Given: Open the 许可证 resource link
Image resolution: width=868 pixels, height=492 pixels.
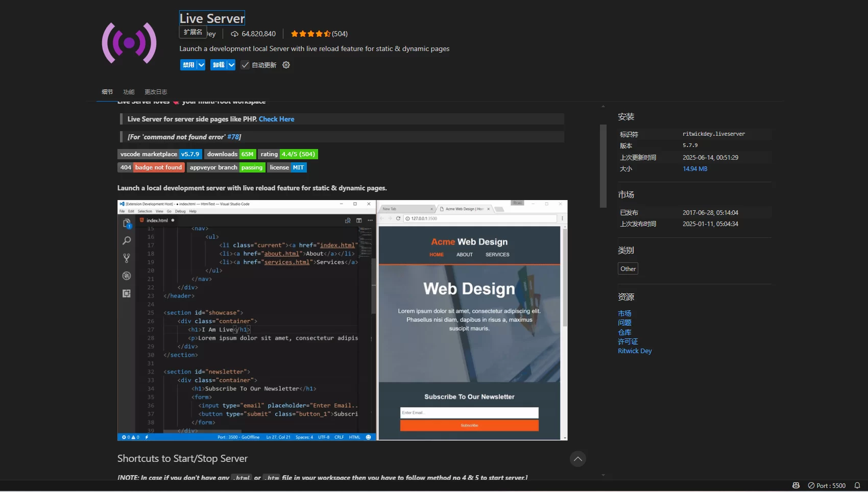Looking at the screenshot, I should (628, 341).
